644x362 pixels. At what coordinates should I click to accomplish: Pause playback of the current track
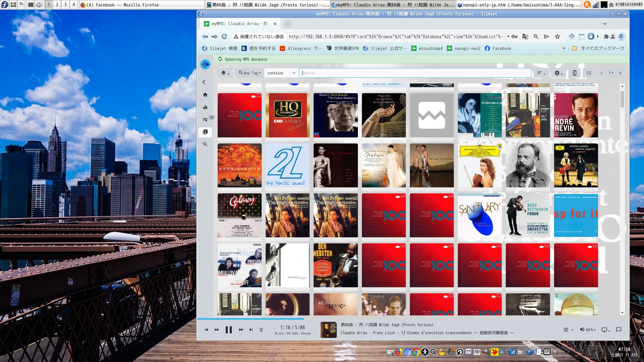pos(228,330)
